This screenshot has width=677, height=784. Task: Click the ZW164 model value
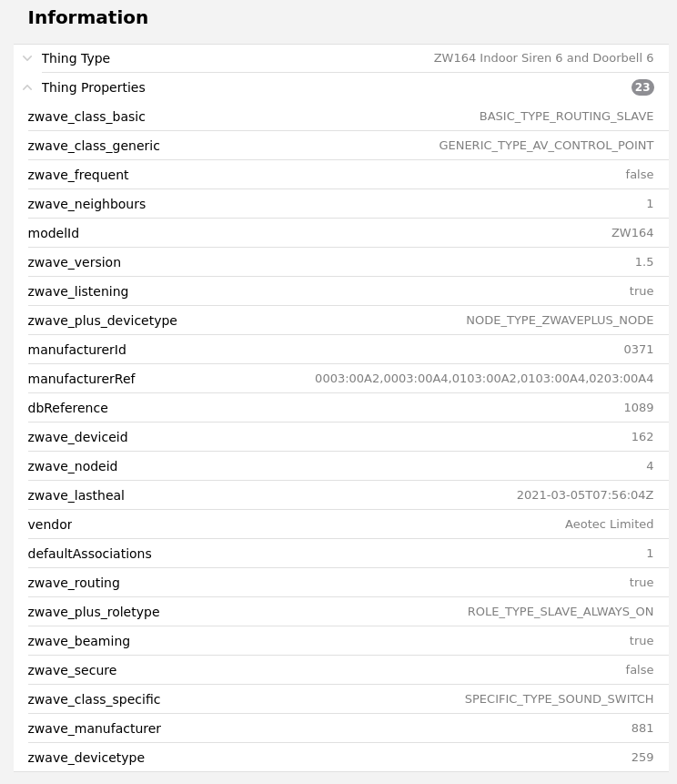point(632,233)
